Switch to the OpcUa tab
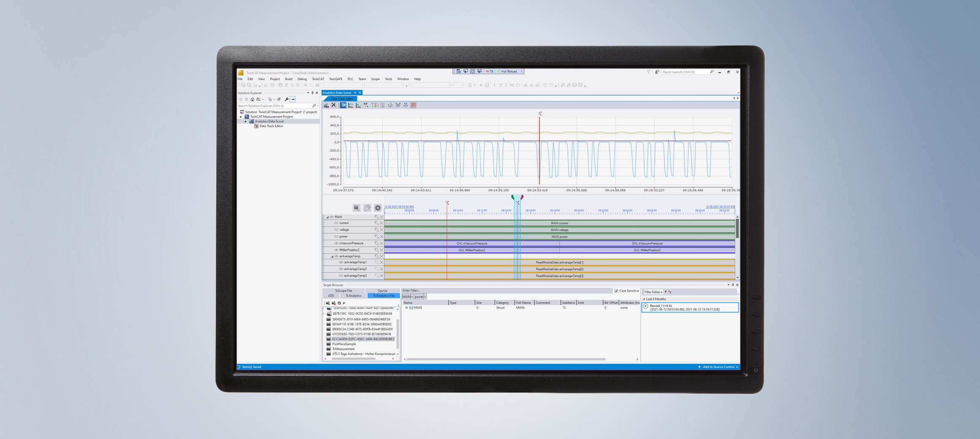980x439 pixels. (382, 290)
